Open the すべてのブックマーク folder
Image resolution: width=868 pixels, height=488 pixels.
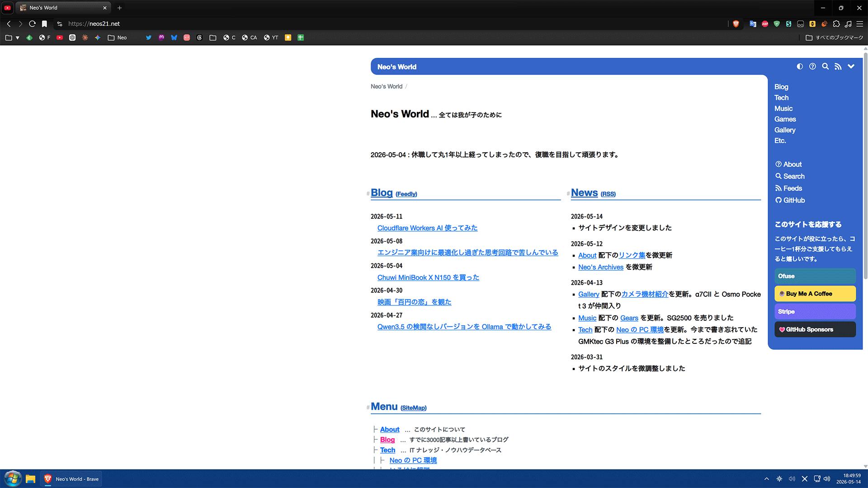pos(835,38)
